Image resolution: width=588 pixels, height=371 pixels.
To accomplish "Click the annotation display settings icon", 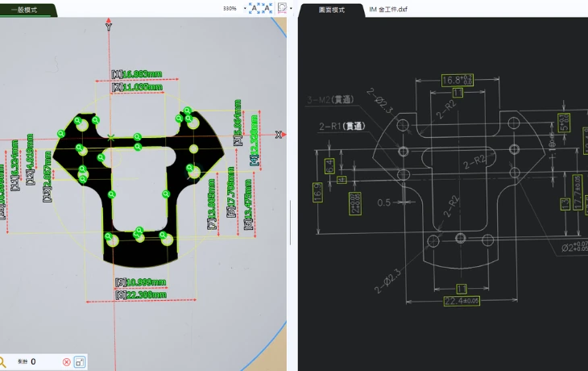I will pos(282,8).
